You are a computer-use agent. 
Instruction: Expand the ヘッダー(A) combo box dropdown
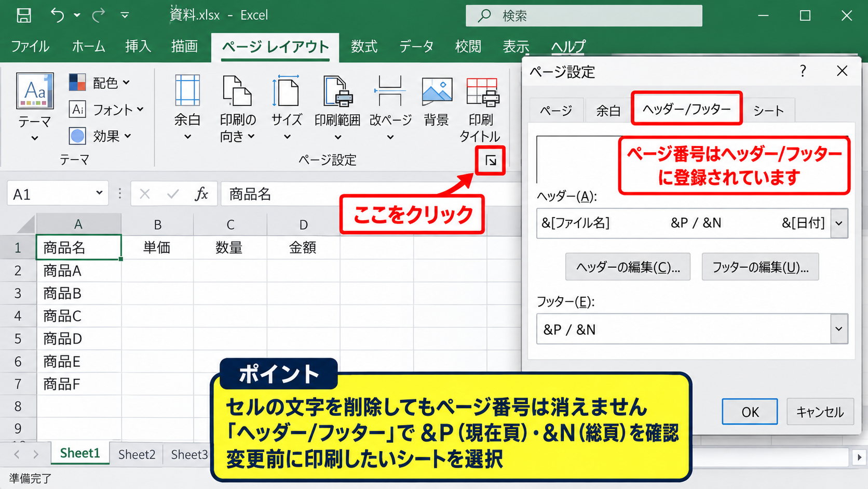point(839,223)
